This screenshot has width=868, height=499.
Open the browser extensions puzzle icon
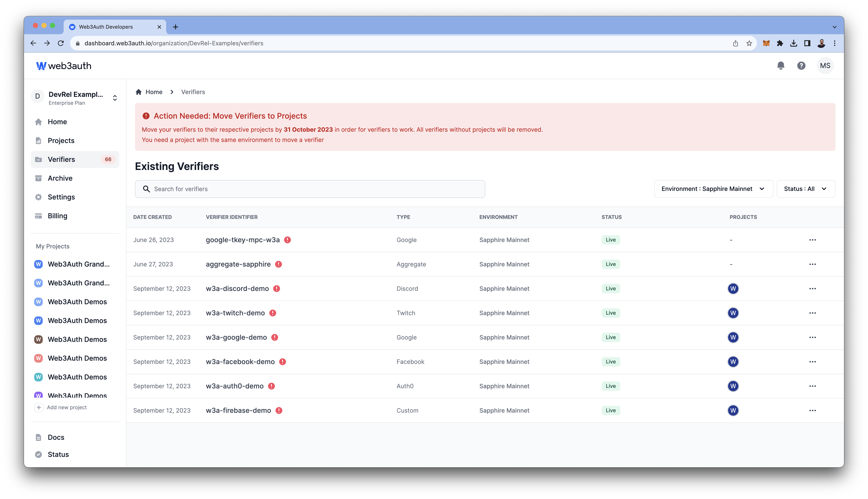tap(780, 43)
